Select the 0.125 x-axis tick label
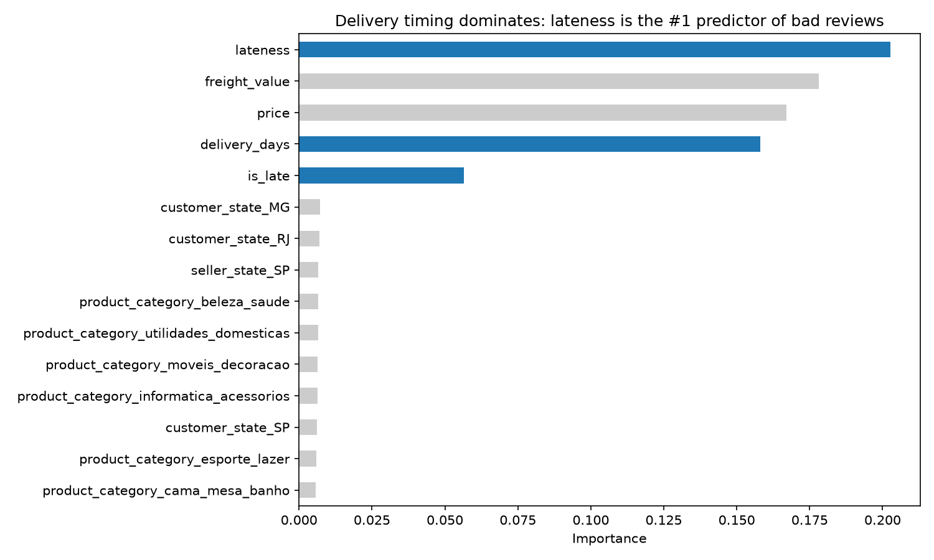 pos(663,520)
